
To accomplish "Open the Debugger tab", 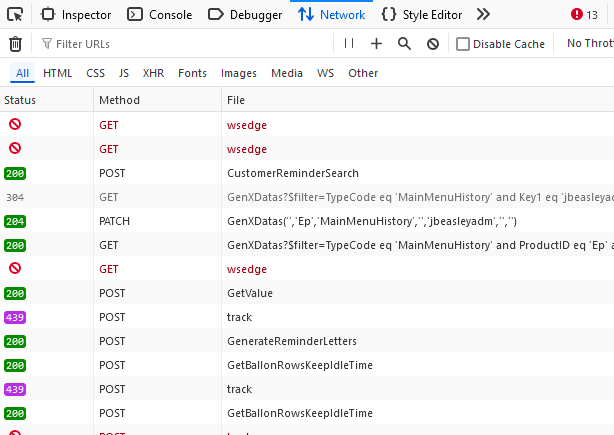I will 245,15.
